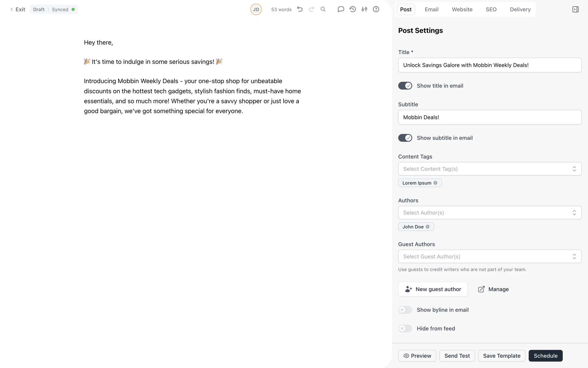Expand the Select Author(s) dropdown
Viewport: 588px width, 368px height.
click(x=489, y=213)
